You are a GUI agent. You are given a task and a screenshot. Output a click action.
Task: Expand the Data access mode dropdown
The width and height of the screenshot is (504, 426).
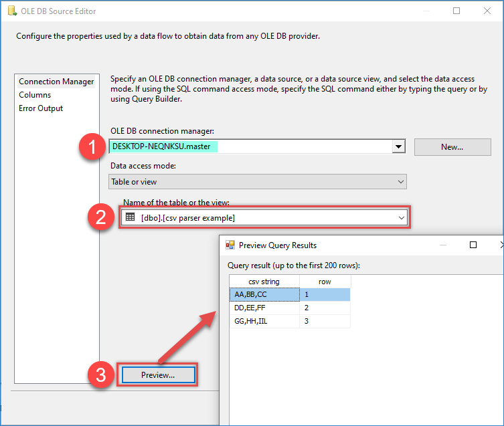click(x=401, y=181)
